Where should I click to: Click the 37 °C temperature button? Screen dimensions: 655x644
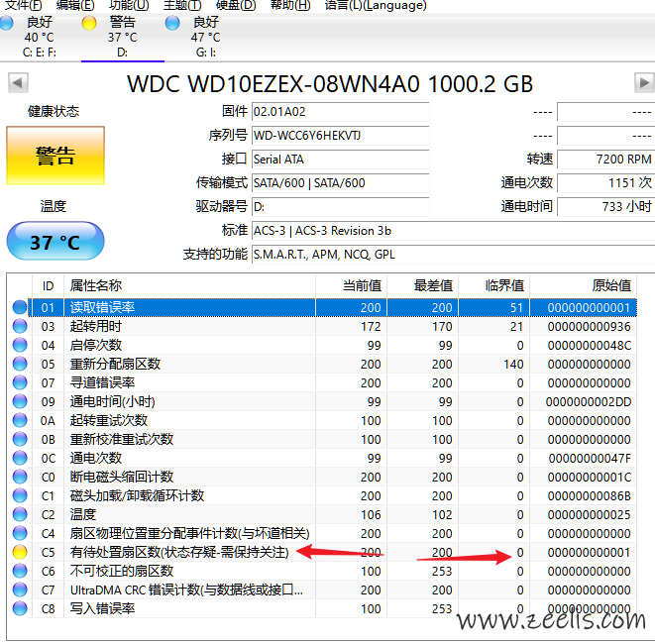click(x=55, y=242)
